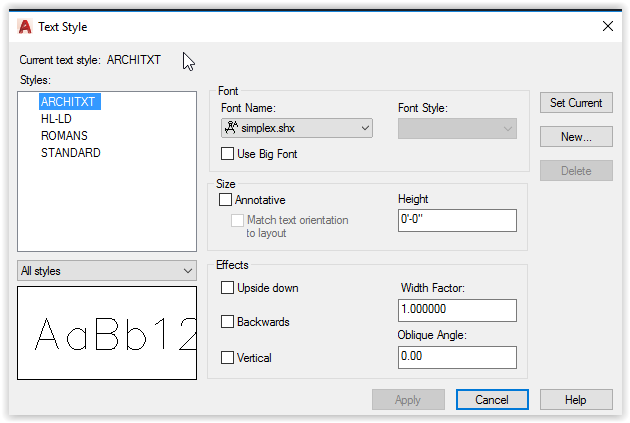
Task: Close the Text Style dialog
Action: click(607, 26)
